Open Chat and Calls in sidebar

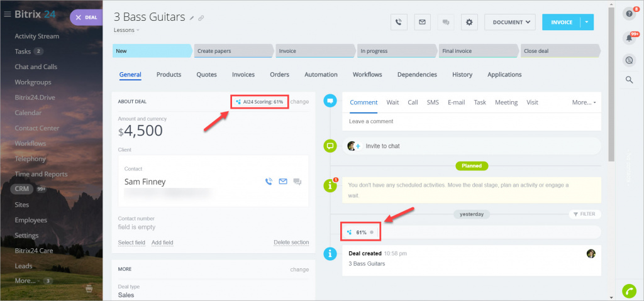pyautogui.click(x=36, y=67)
